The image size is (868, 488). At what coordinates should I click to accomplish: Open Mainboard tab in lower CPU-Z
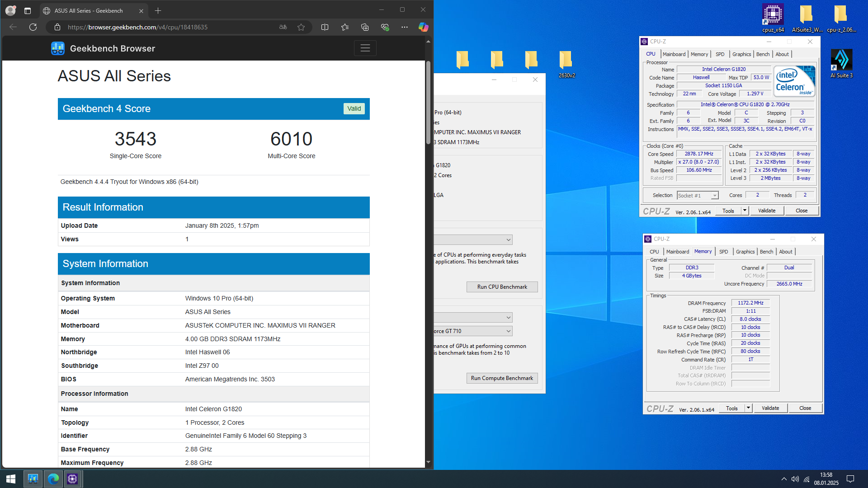click(x=678, y=252)
